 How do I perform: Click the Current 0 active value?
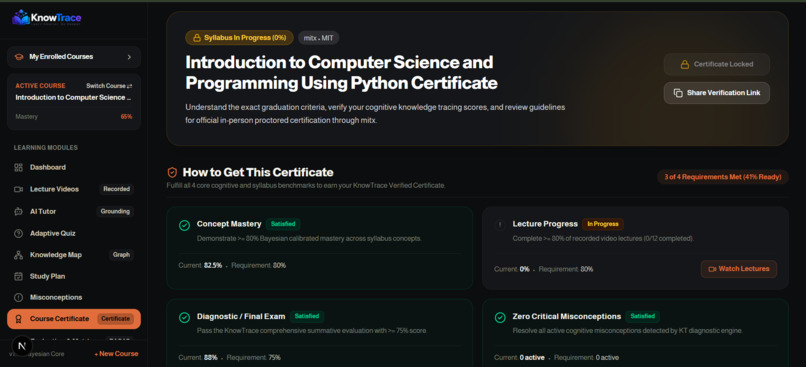532,357
